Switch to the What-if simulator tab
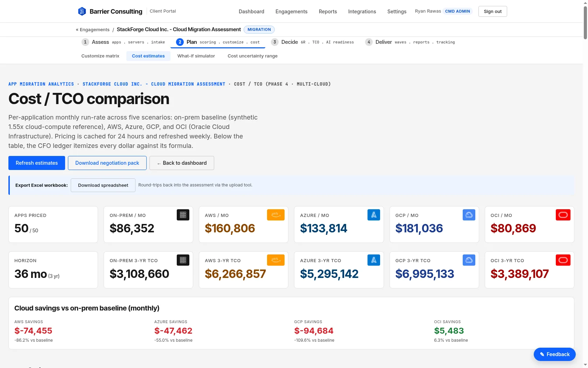 tap(196, 56)
